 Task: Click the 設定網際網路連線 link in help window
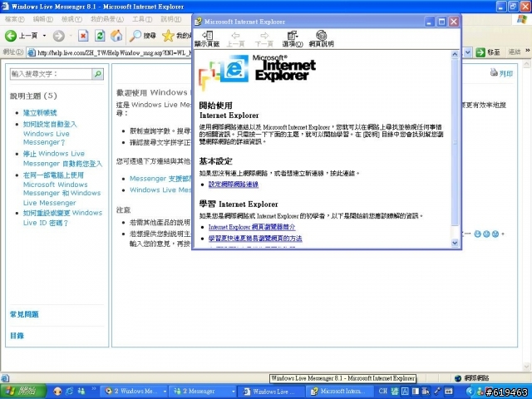(234, 185)
